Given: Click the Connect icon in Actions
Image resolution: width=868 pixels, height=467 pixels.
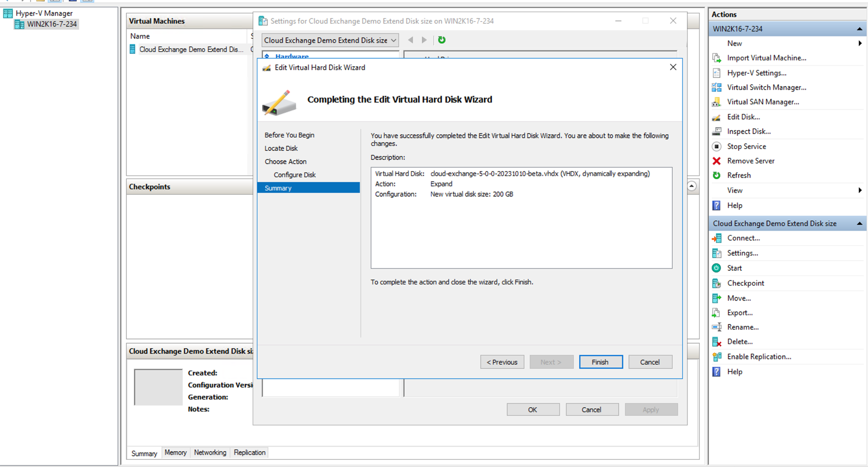Looking at the screenshot, I should tap(717, 238).
